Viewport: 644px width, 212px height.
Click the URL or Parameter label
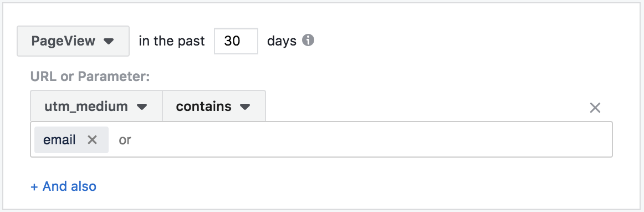click(90, 76)
